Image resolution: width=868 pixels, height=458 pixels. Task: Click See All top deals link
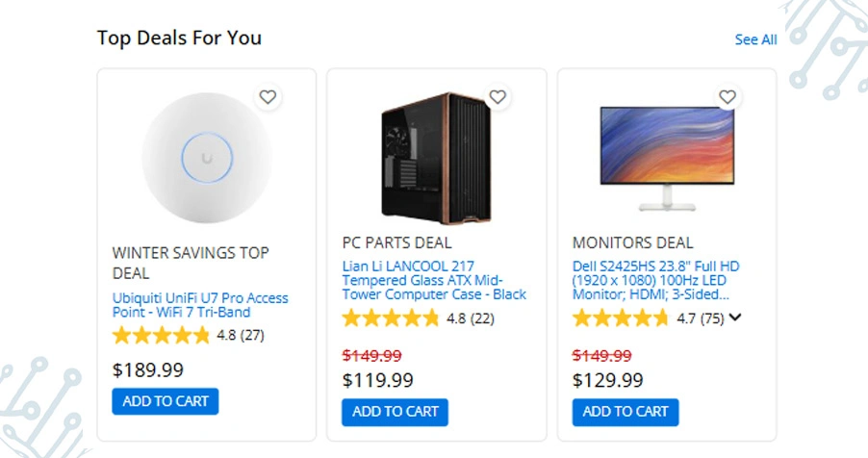point(755,39)
